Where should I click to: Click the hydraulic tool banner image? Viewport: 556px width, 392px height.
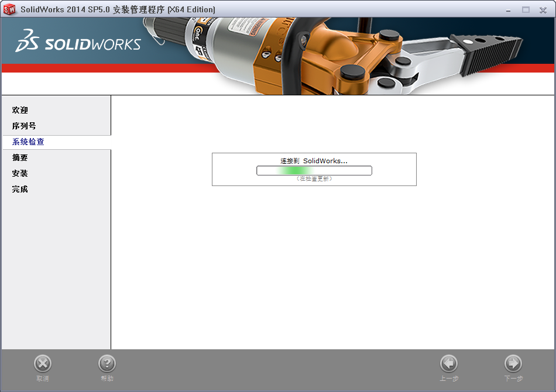coord(334,56)
